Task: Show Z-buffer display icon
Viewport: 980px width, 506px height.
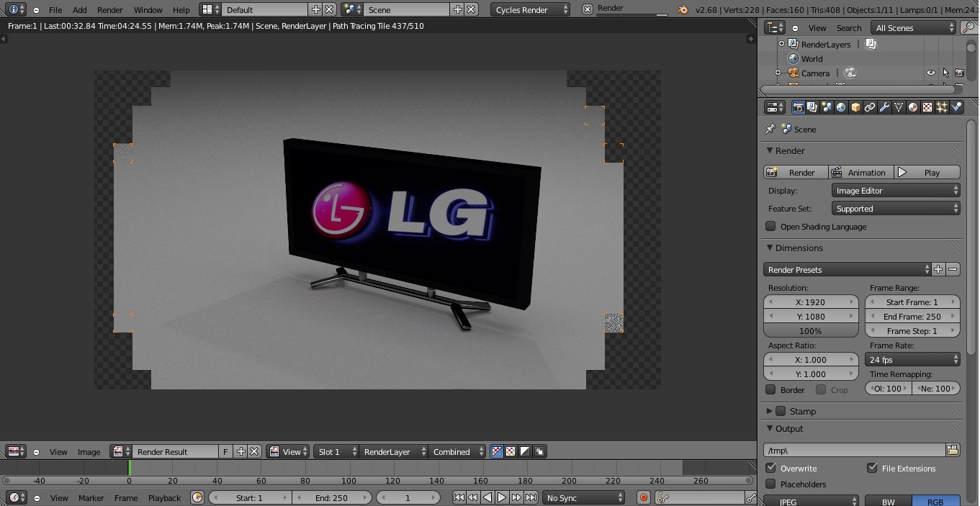Action: point(539,452)
